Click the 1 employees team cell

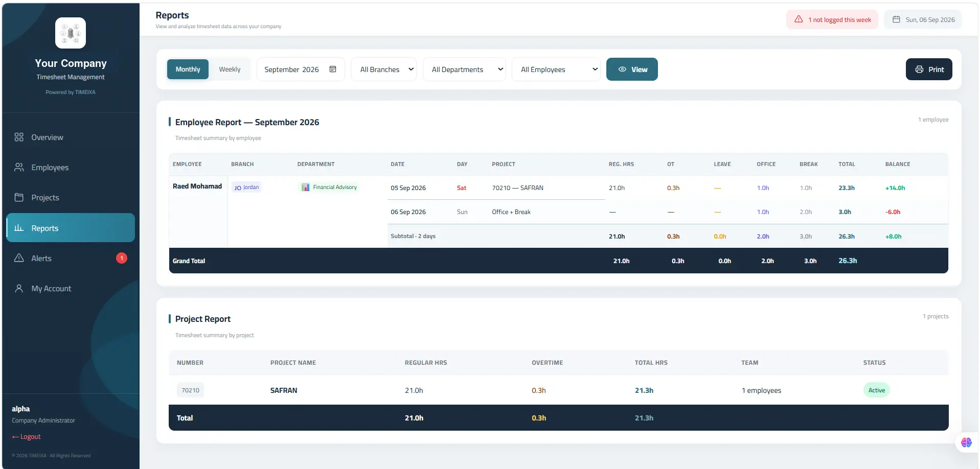(x=761, y=390)
